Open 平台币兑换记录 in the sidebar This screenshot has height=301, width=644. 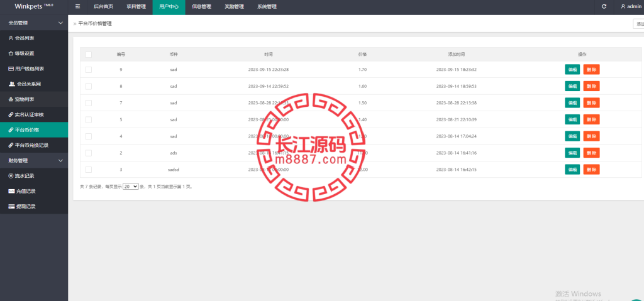pos(34,145)
